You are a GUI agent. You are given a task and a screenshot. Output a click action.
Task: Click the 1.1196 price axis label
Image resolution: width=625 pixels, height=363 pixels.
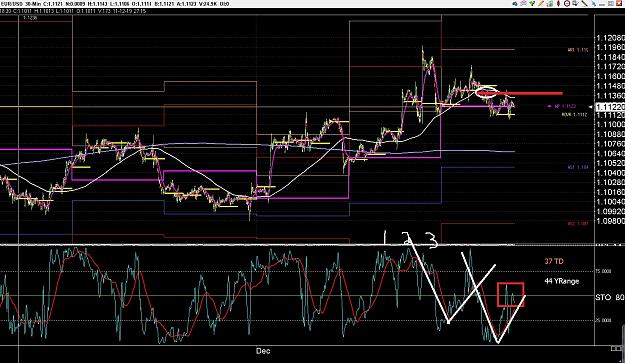(610, 48)
